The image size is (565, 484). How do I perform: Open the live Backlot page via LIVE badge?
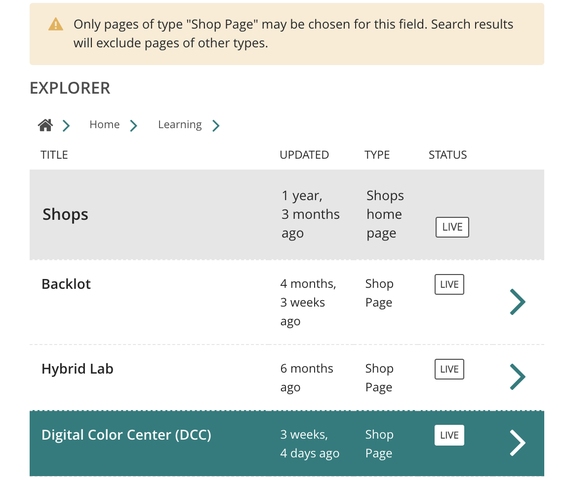pos(449,284)
